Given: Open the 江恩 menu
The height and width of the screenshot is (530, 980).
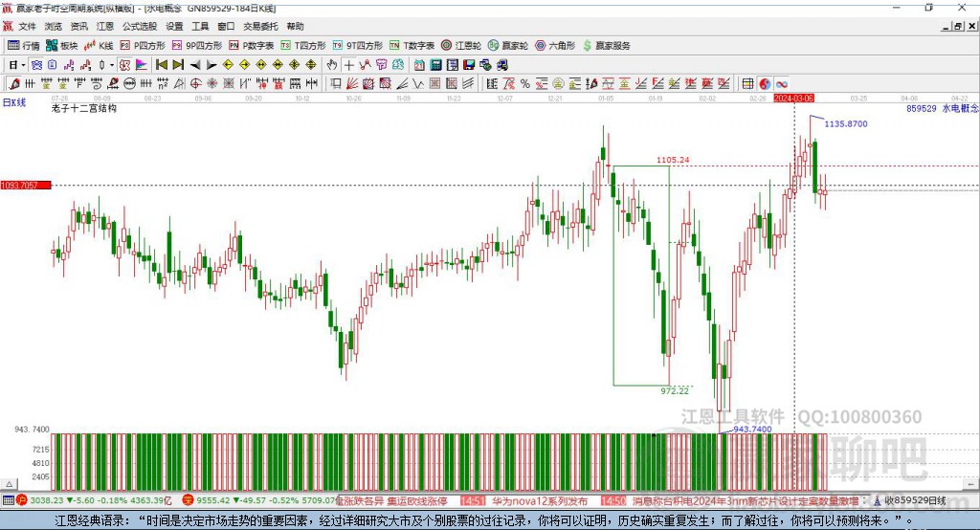Looking at the screenshot, I should coord(105,26).
